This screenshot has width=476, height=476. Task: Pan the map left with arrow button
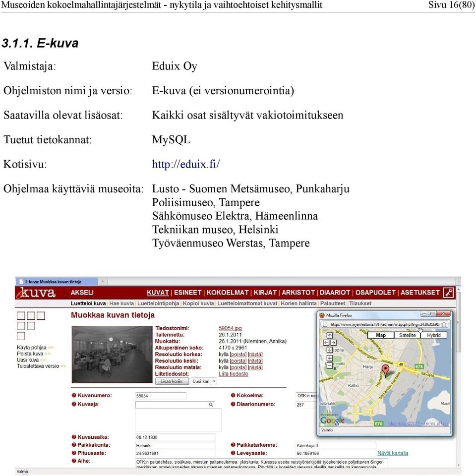[326, 343]
